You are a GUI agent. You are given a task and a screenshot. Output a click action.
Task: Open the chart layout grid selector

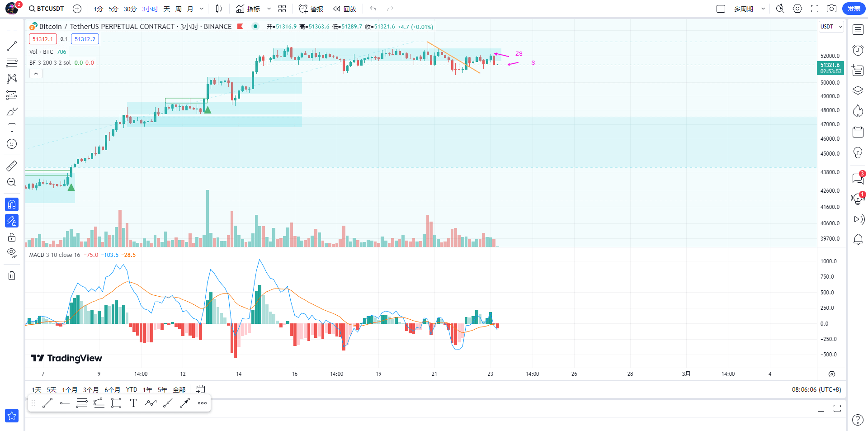click(282, 9)
